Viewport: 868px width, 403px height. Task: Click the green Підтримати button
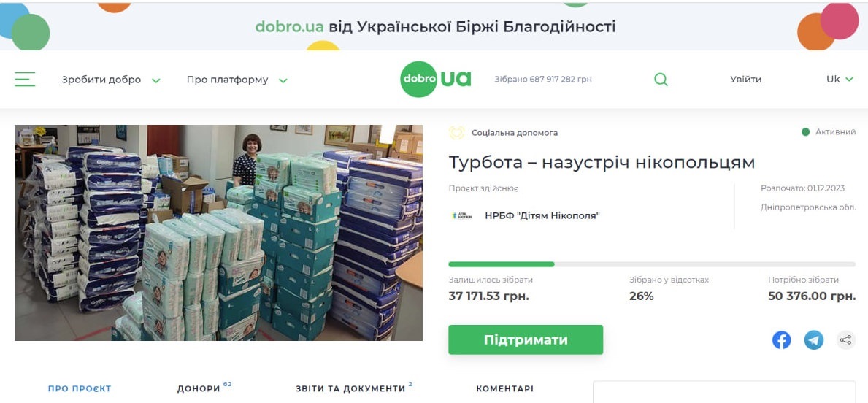pyautogui.click(x=526, y=340)
